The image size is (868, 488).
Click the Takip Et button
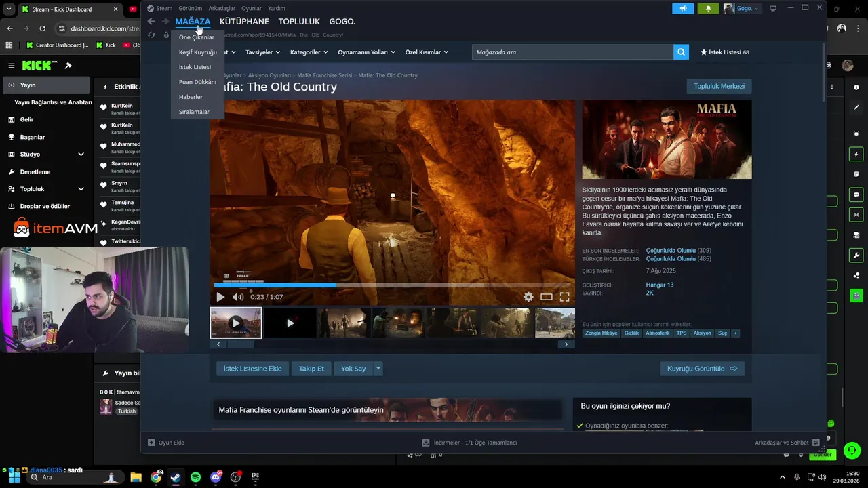[311, 369]
